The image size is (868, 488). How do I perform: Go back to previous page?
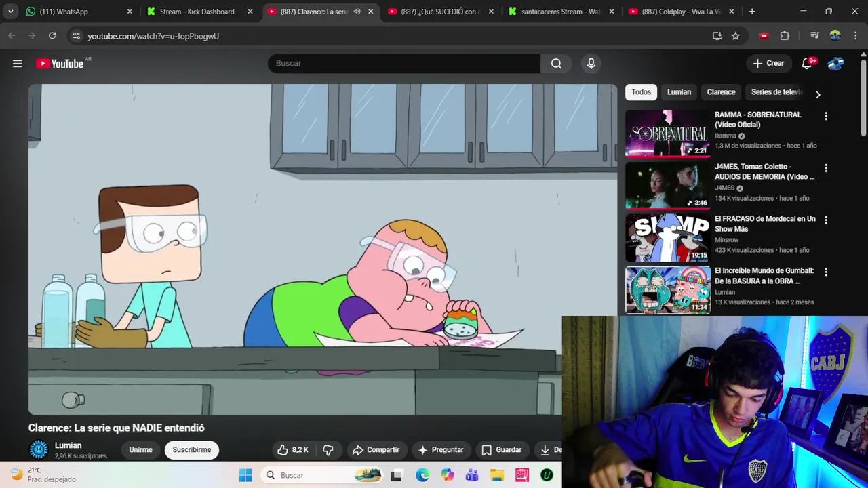pyautogui.click(x=12, y=36)
